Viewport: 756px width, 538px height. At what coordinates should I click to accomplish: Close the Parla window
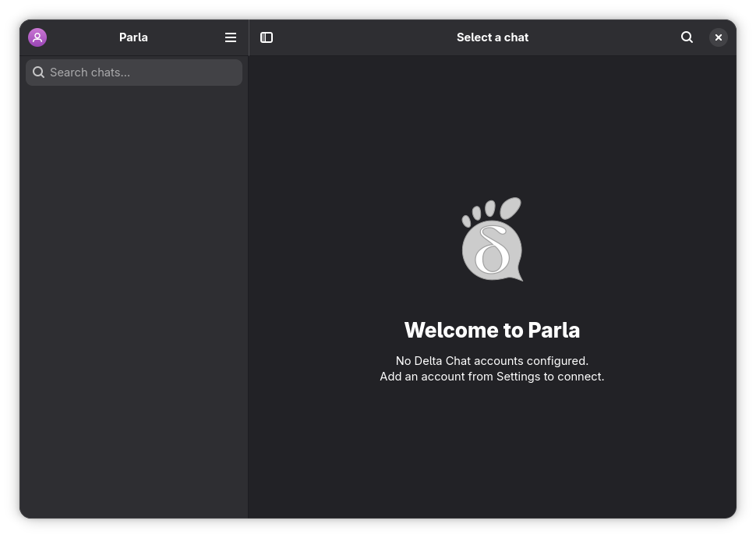coord(719,37)
